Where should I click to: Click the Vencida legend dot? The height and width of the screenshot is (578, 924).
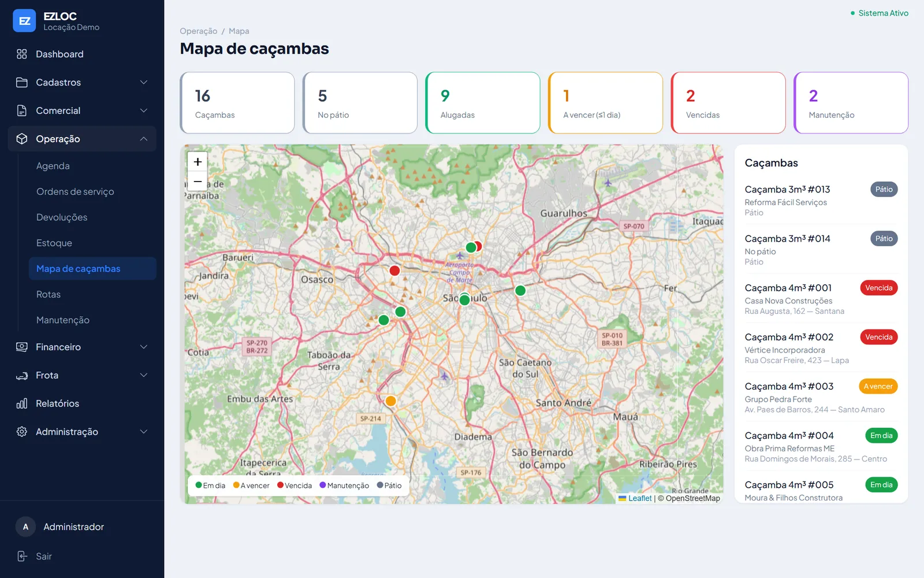280,485
